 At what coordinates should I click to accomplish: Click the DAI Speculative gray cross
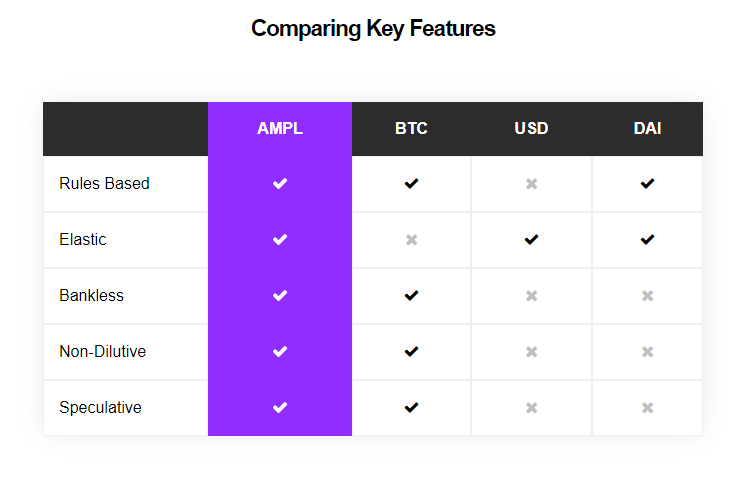(x=647, y=408)
